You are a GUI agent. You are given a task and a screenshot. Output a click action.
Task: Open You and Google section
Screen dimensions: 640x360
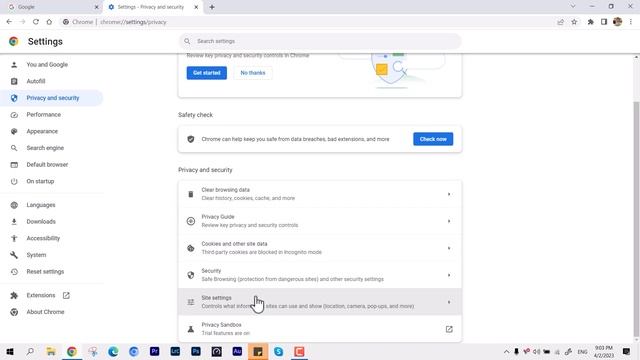[x=47, y=64]
